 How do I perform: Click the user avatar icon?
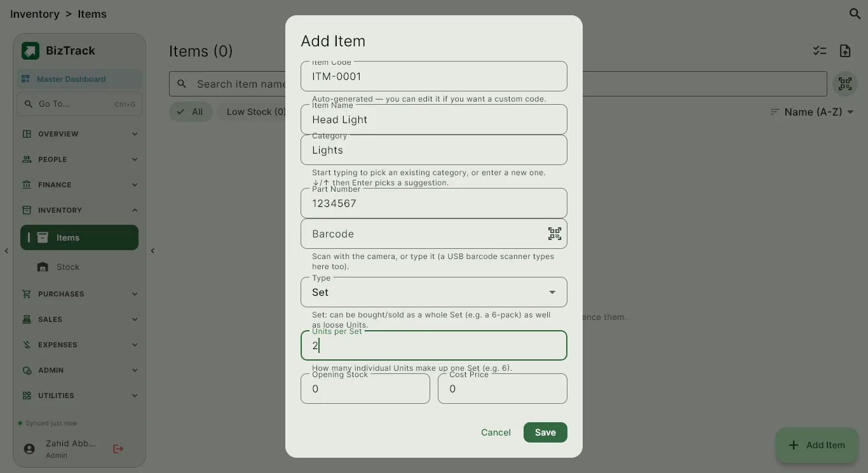(29, 449)
